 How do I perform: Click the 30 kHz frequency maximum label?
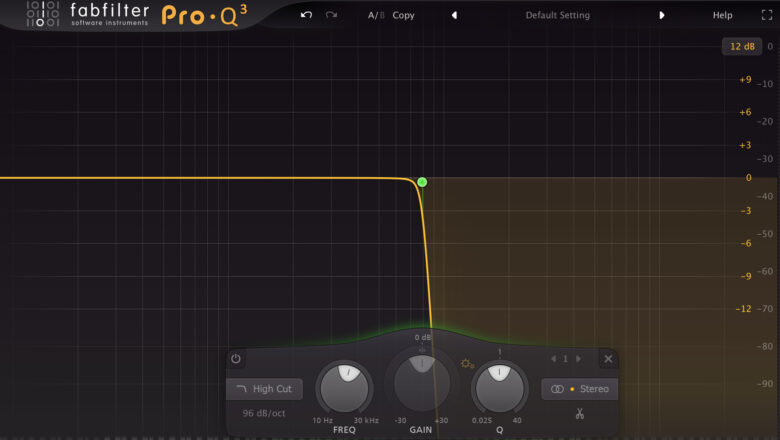click(366, 421)
